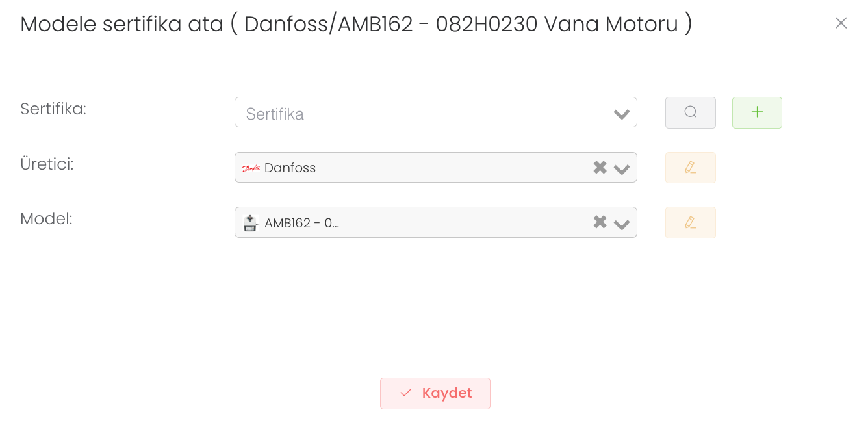
Task: Click the magnifier search button beside Sertifika
Action: [690, 112]
